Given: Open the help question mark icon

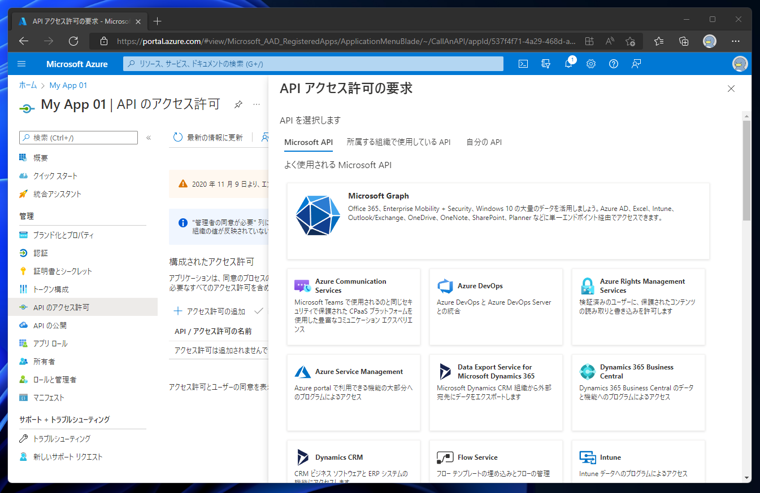Looking at the screenshot, I should tap(614, 64).
